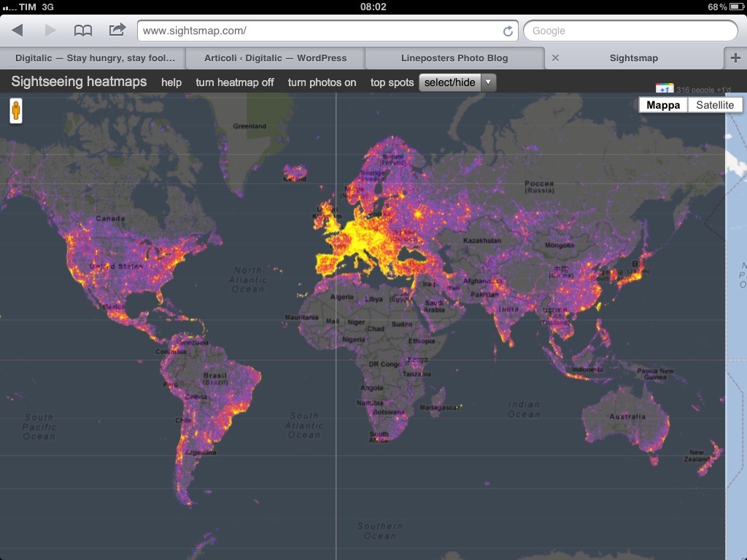Open the top spots link
The image size is (747, 560).
pos(392,82)
